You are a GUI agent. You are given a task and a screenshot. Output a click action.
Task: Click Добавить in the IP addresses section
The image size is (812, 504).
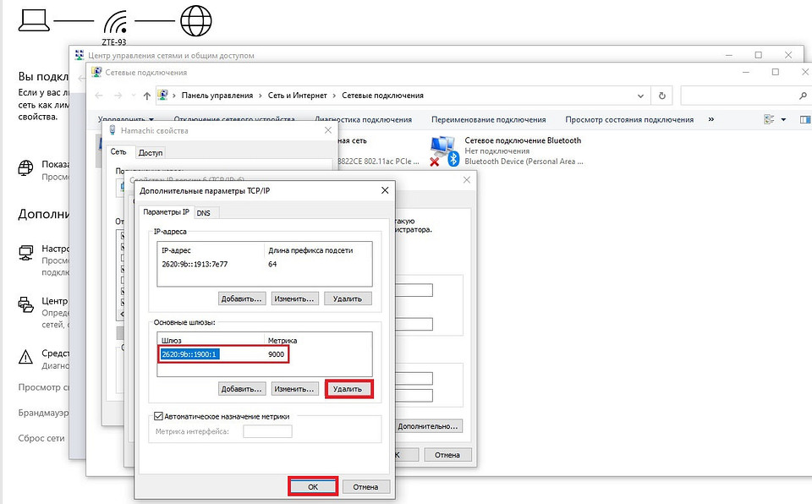coord(242,299)
